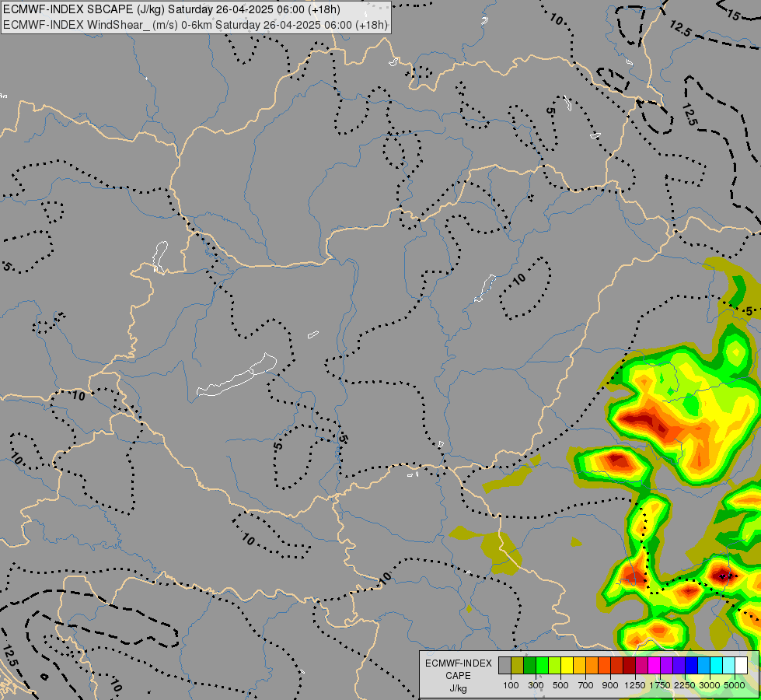Click the '100' legend value
Screen dimensions: 761x700
[511, 685]
